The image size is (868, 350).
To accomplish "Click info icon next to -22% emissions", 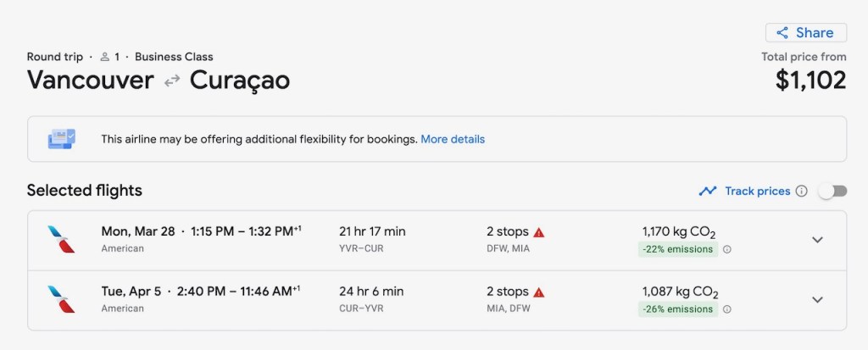I will pyautogui.click(x=727, y=250).
